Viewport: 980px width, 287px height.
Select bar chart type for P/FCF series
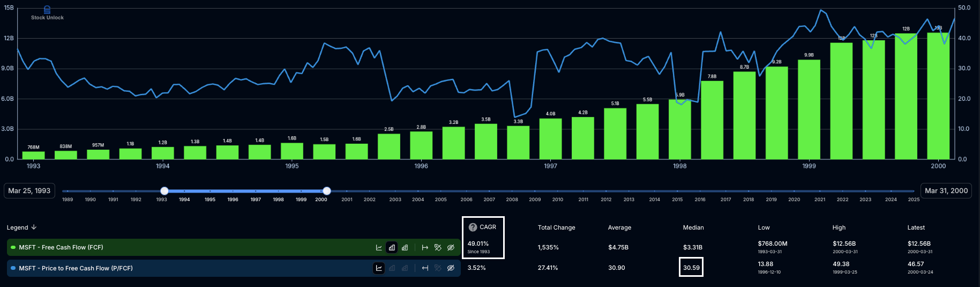click(x=392, y=268)
